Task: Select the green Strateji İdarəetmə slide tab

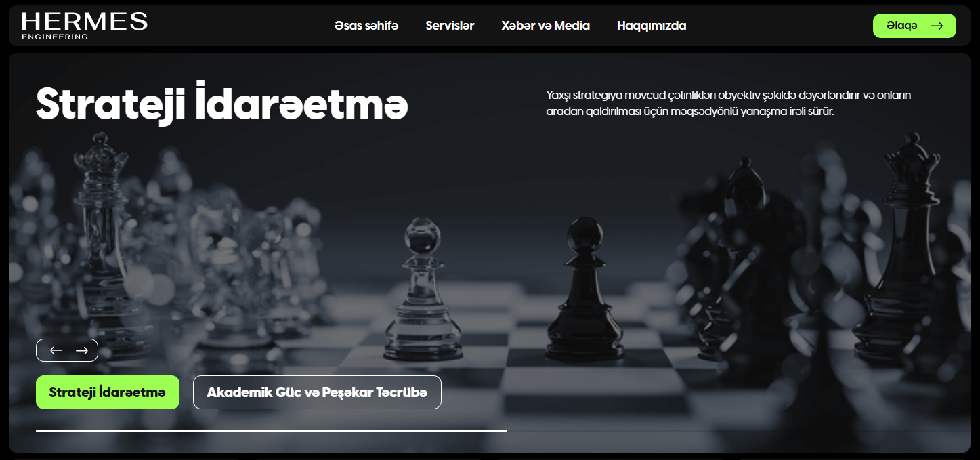Action: coord(108,392)
